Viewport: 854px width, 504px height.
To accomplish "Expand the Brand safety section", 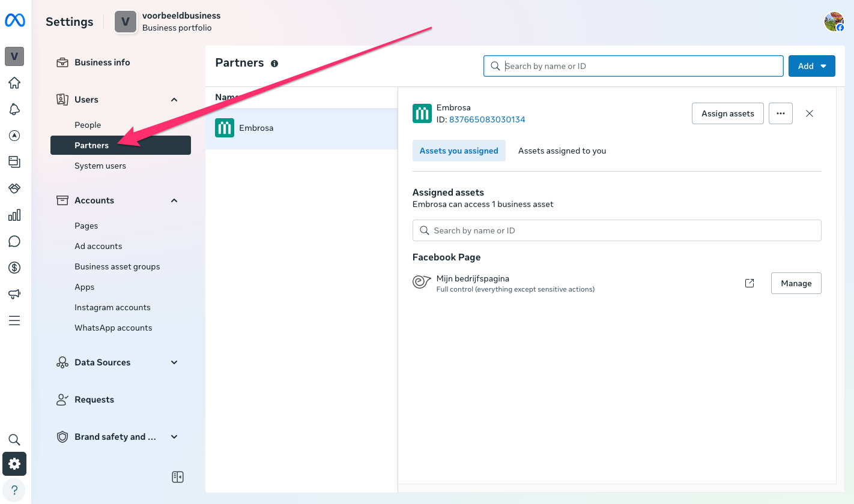I will 174,437.
